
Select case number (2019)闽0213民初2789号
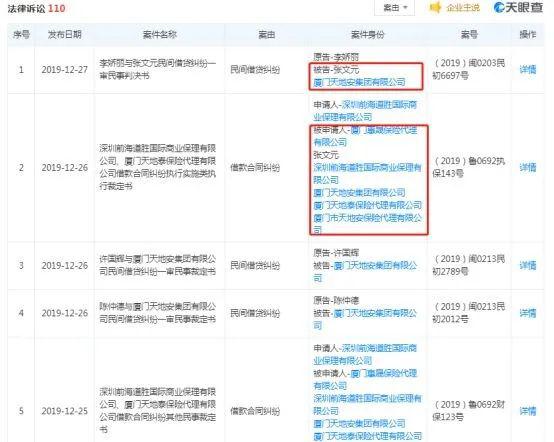(x=469, y=265)
